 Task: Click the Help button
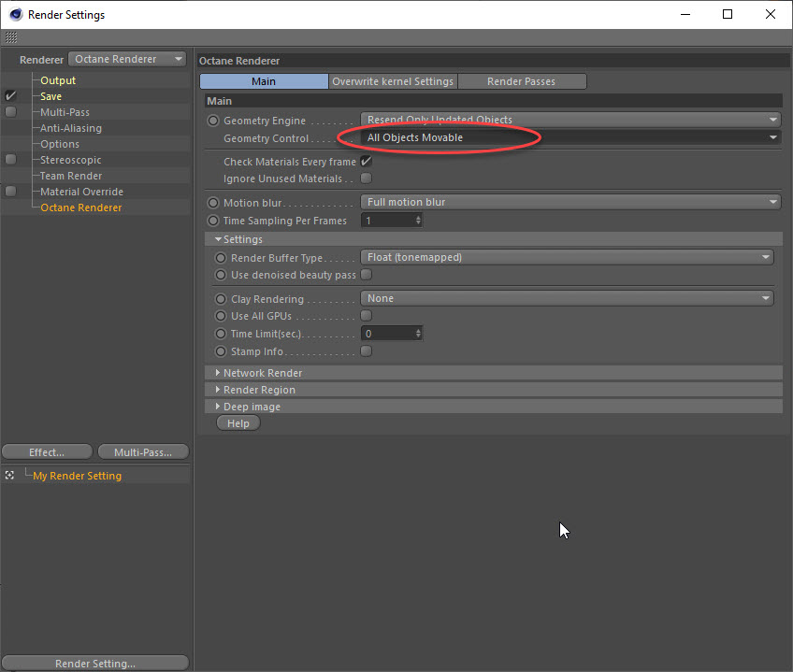[238, 423]
